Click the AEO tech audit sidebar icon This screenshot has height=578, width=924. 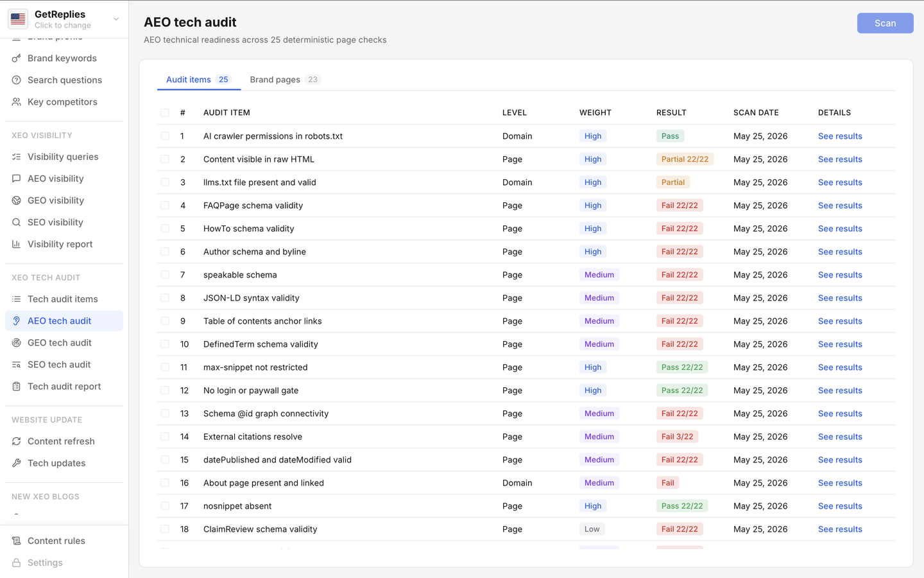pyautogui.click(x=17, y=321)
